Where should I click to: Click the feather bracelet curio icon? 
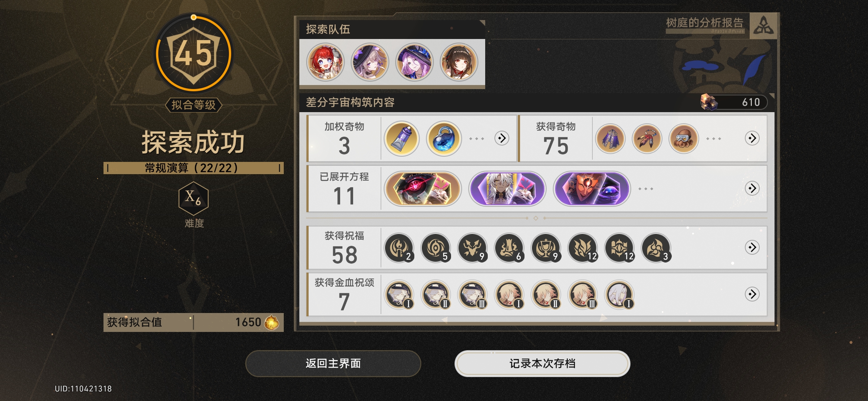pyautogui.click(x=647, y=138)
